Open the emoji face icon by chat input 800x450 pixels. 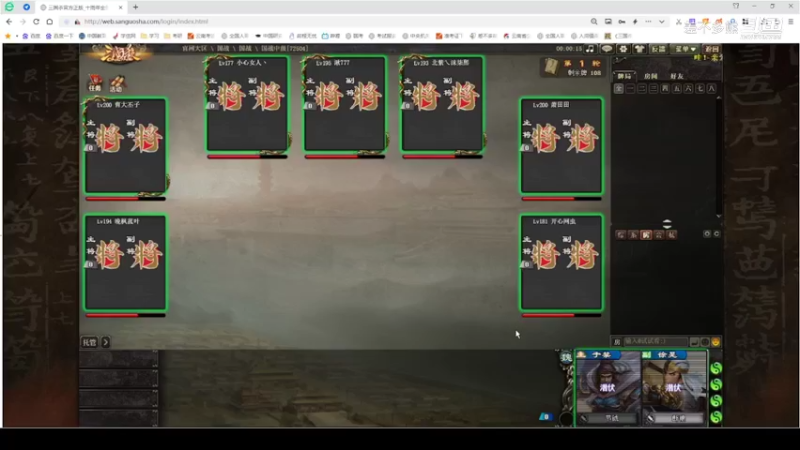point(716,342)
